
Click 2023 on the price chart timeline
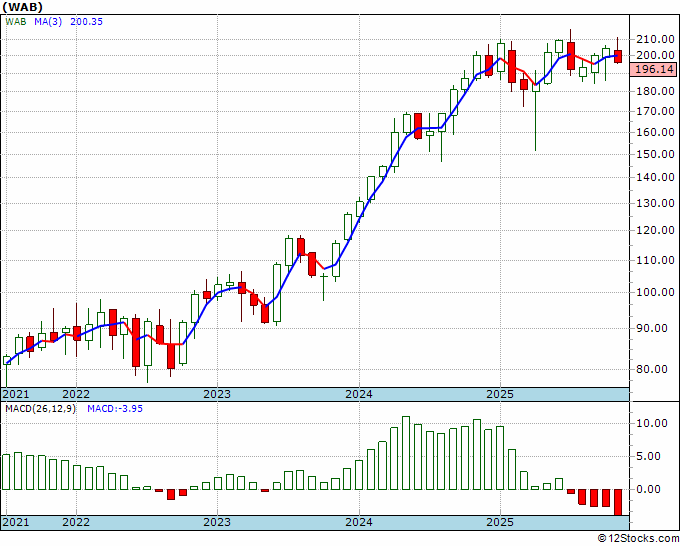tap(217, 394)
